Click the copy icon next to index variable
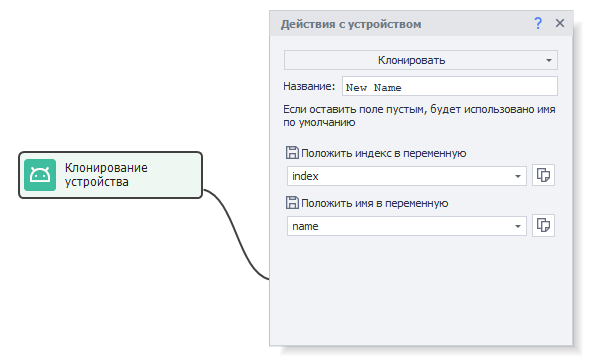590x360 pixels. [x=543, y=175]
